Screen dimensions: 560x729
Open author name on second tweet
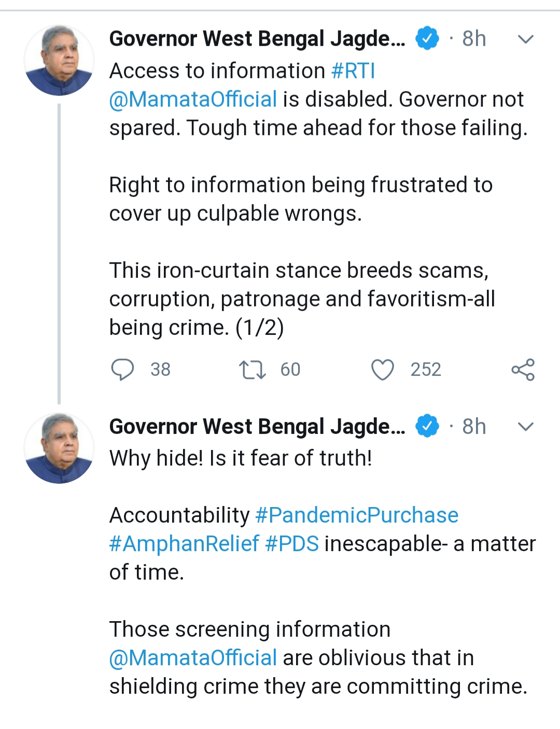click(x=257, y=427)
